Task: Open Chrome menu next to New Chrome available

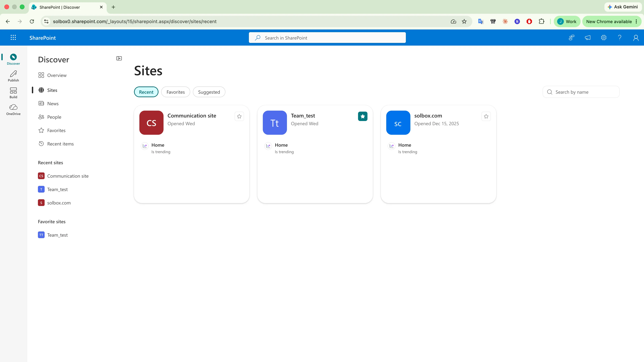Action: tap(636, 21)
